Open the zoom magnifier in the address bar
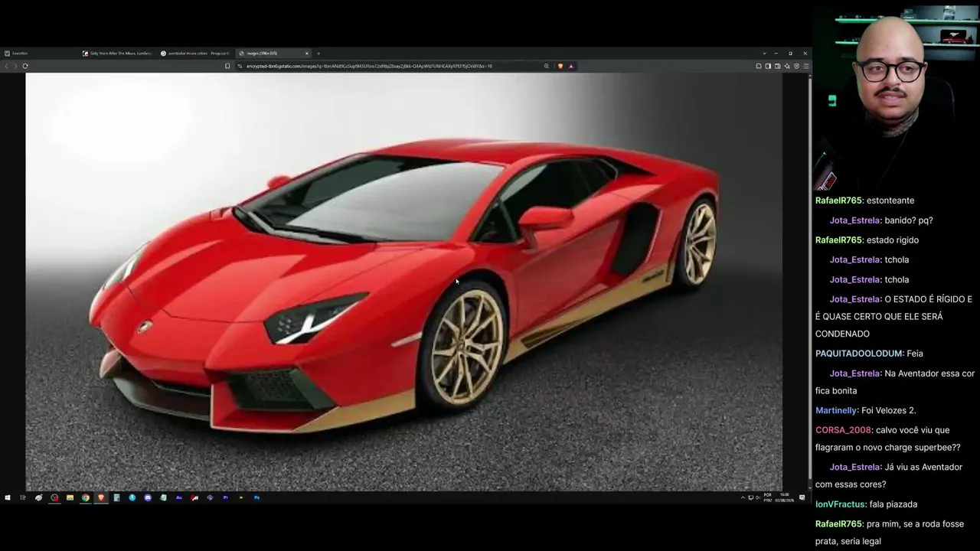 click(547, 66)
